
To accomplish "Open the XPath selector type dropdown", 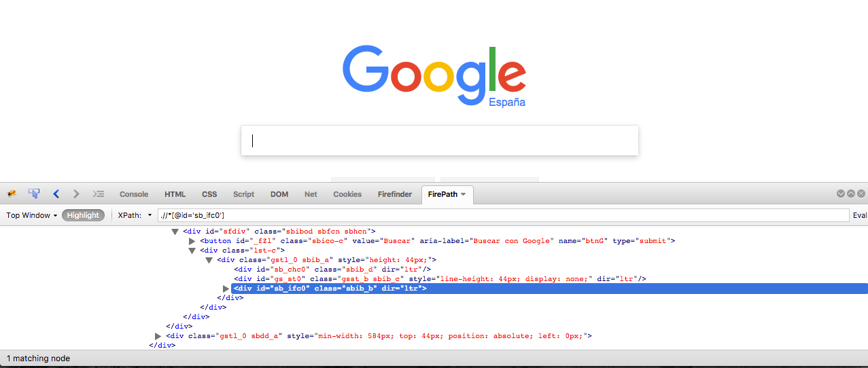I will 150,215.
